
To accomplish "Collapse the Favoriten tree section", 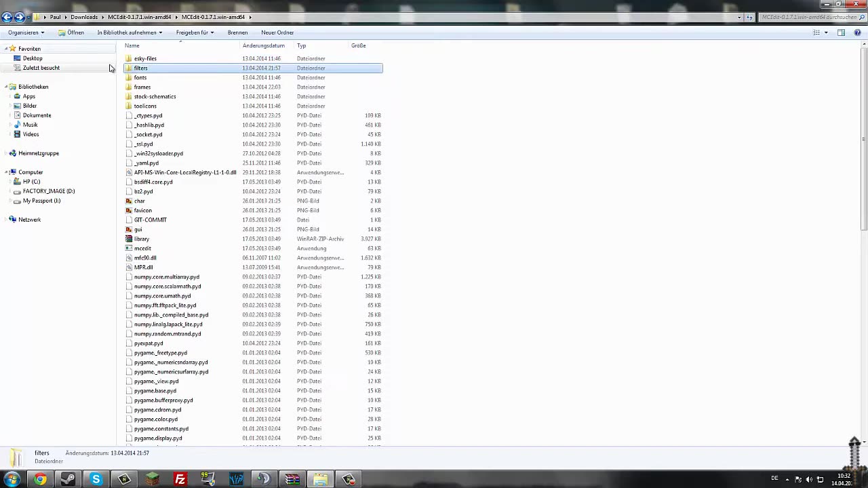I will tap(5, 49).
